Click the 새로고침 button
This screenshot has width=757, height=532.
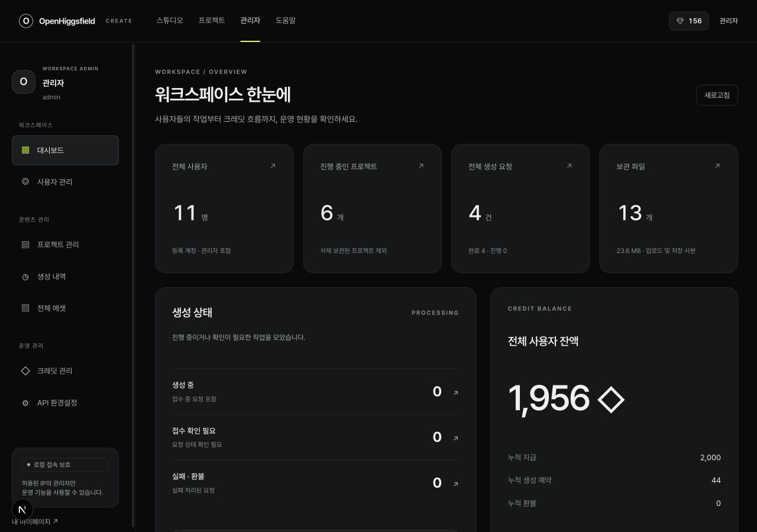point(717,95)
